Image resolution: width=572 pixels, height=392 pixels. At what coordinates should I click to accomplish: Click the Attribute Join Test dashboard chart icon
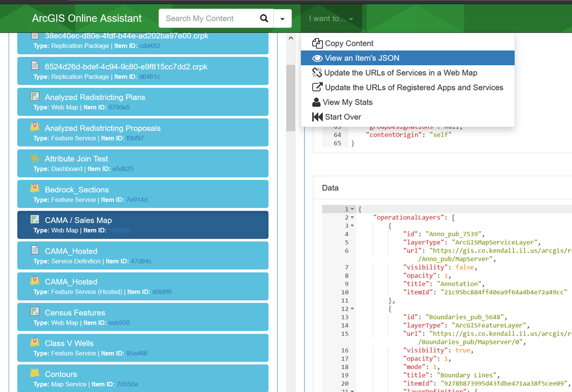[x=35, y=157]
